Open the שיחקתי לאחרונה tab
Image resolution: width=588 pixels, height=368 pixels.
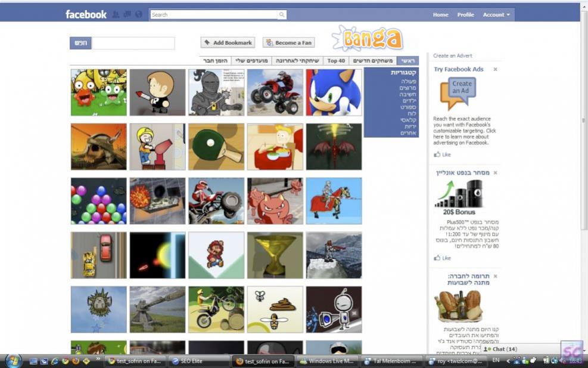pyautogui.click(x=297, y=60)
